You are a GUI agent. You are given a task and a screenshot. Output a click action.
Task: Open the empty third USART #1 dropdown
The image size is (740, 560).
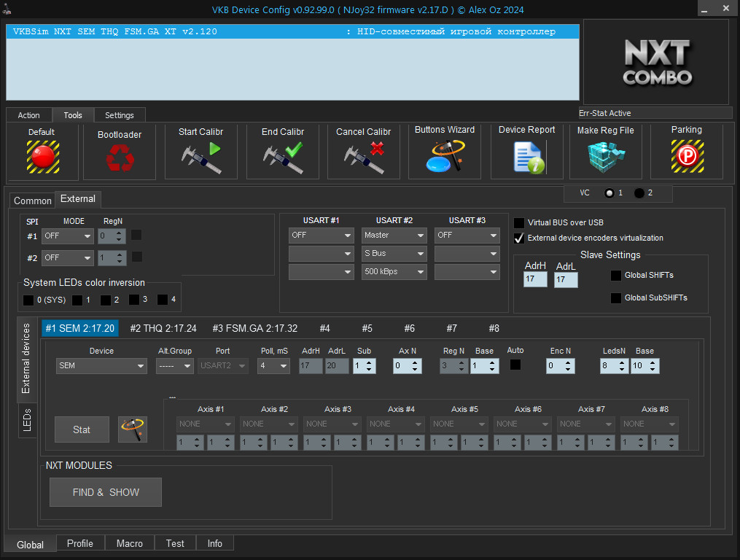(x=322, y=272)
